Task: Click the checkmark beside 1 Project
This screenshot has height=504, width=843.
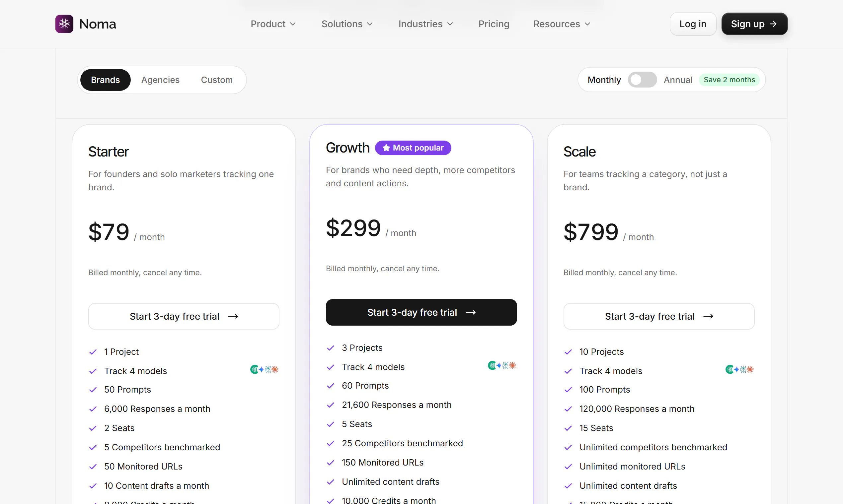Action: point(93,352)
